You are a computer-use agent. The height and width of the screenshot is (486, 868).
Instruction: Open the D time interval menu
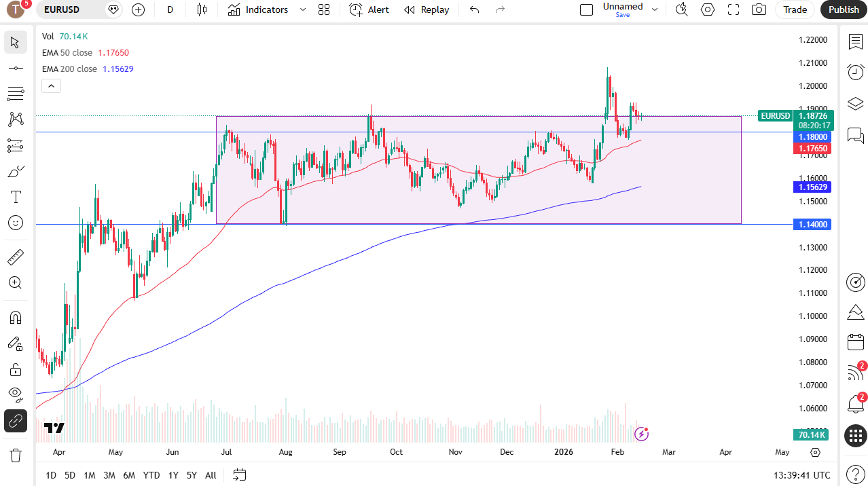(x=170, y=10)
